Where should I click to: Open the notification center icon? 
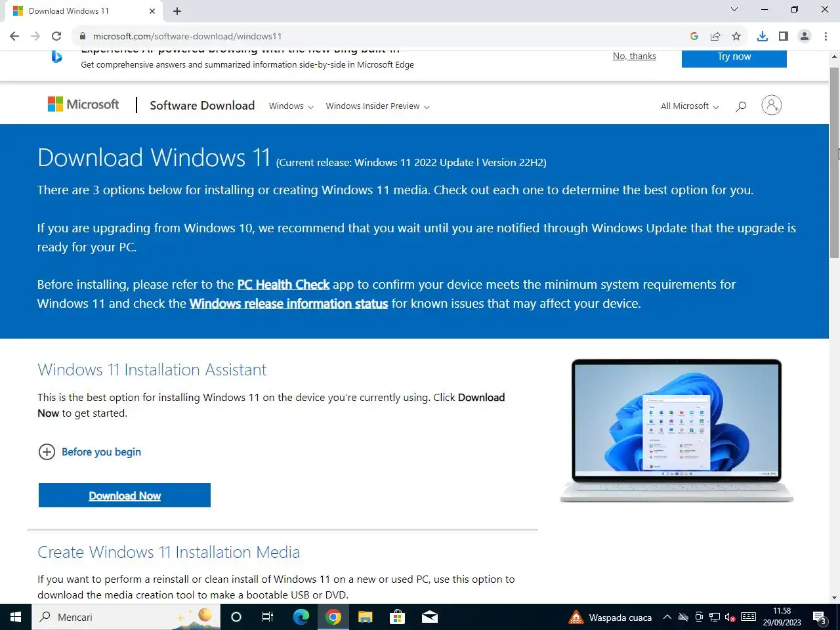[x=820, y=618]
